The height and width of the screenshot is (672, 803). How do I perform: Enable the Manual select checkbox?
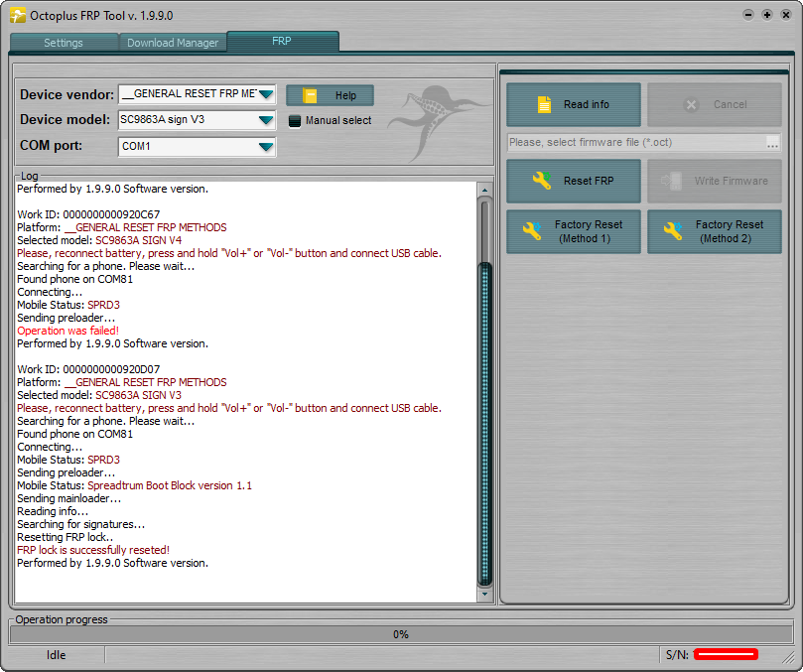pyautogui.click(x=295, y=121)
